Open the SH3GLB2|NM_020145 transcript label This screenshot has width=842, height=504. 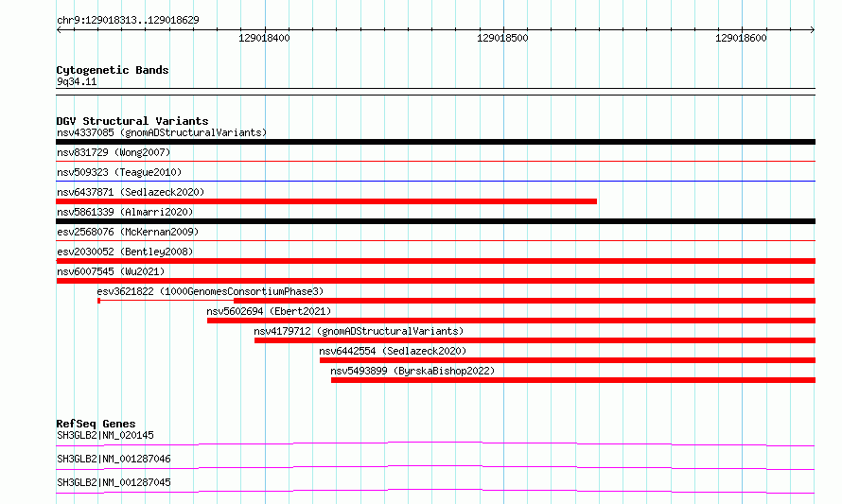pos(105,435)
